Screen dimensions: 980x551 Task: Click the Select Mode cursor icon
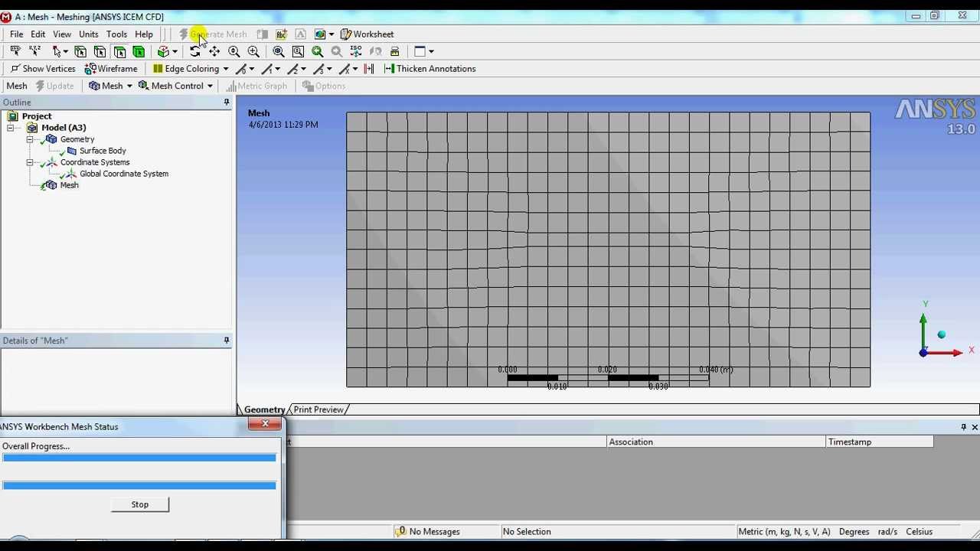click(x=57, y=51)
